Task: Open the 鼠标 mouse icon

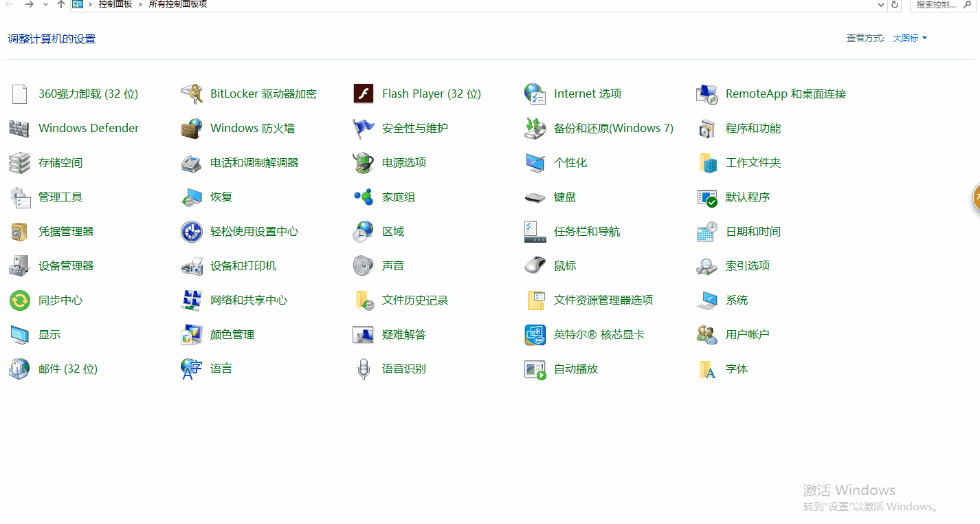Action: tap(535, 266)
